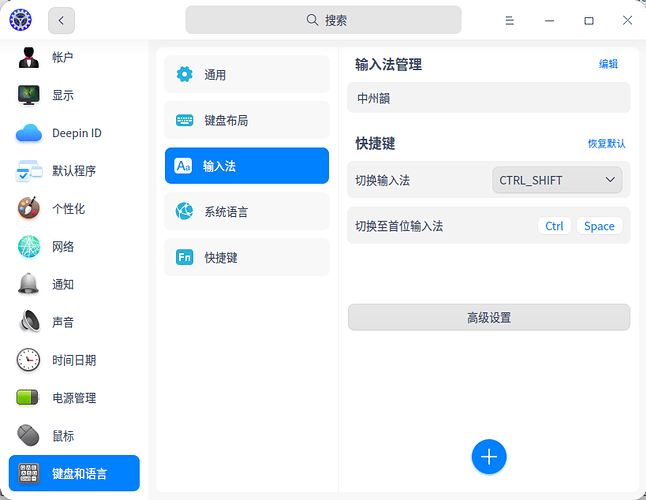Click the blue plus add button

(489, 457)
